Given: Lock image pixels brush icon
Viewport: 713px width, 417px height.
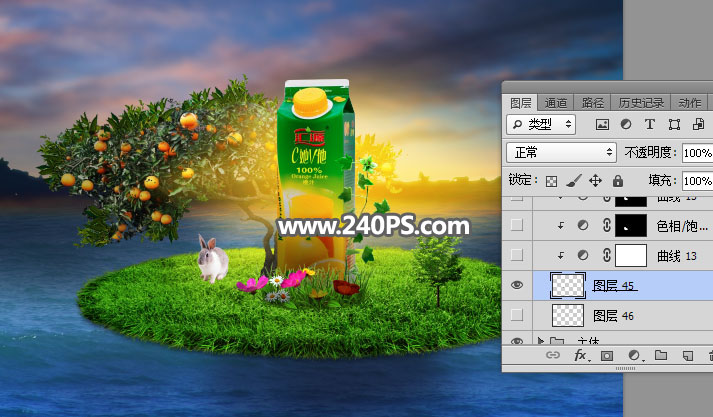Looking at the screenshot, I should click(x=572, y=181).
